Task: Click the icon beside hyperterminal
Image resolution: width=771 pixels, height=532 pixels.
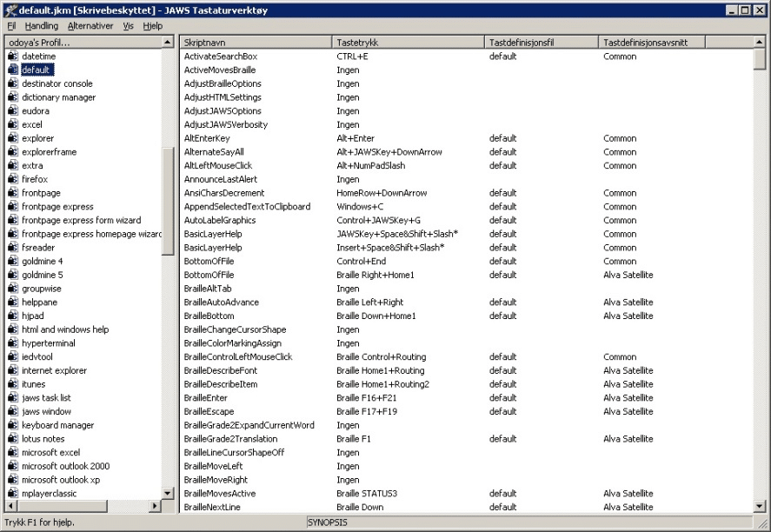Action: 12,343
